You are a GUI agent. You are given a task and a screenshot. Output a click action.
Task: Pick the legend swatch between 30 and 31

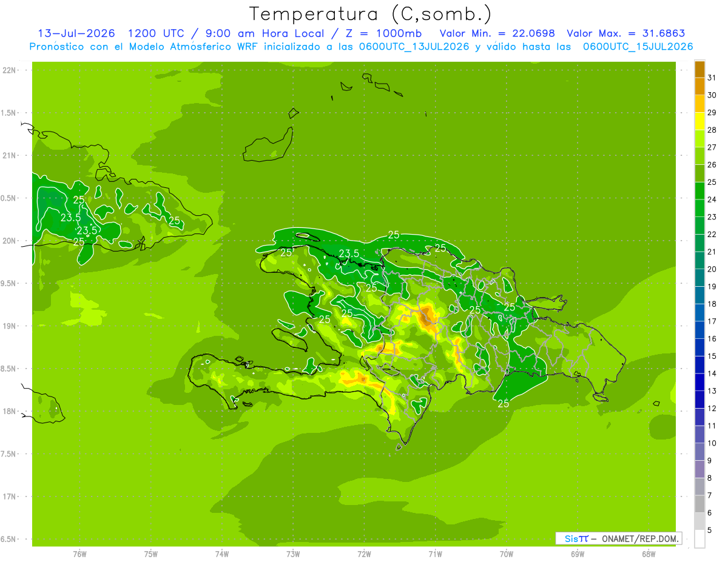pos(699,86)
